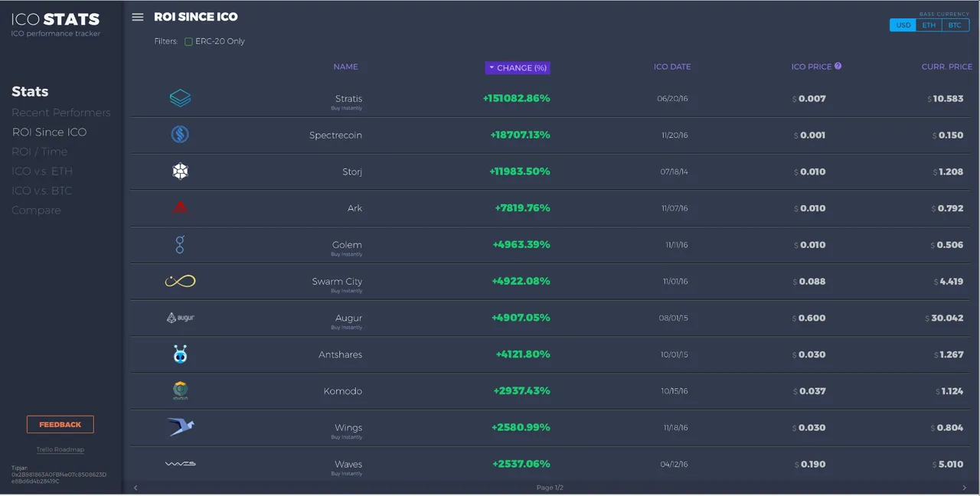This screenshot has width=980, height=496.
Task: Click the Tipjar wallet address
Action: point(59,478)
